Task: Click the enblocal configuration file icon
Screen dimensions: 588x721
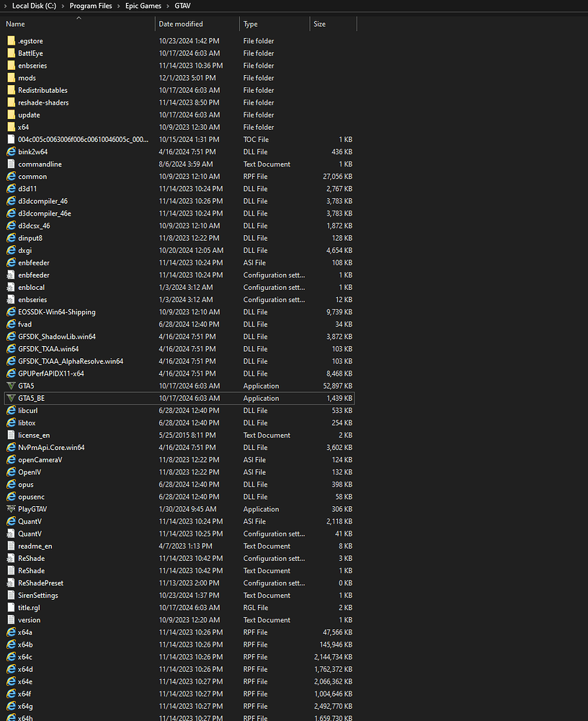Action: tap(11, 288)
